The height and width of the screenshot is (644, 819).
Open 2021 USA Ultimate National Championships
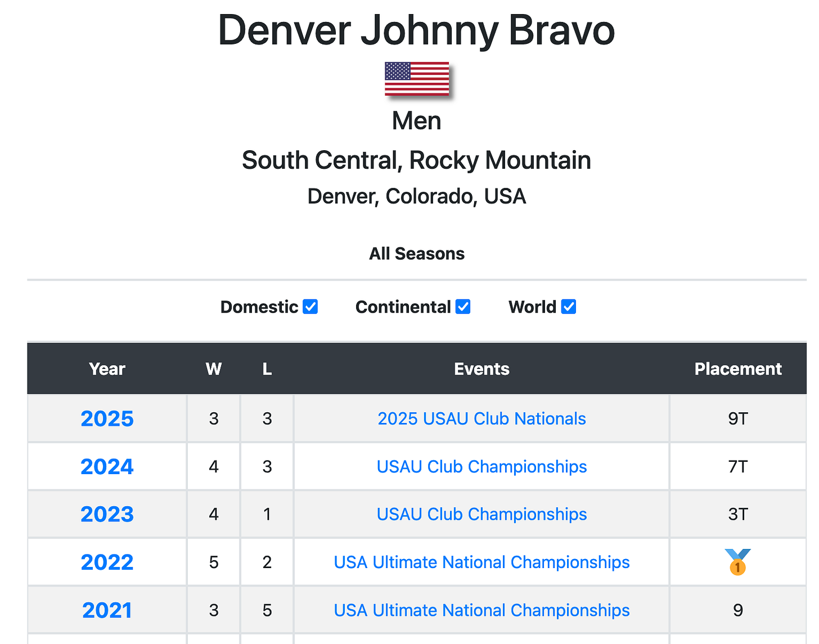pos(481,610)
